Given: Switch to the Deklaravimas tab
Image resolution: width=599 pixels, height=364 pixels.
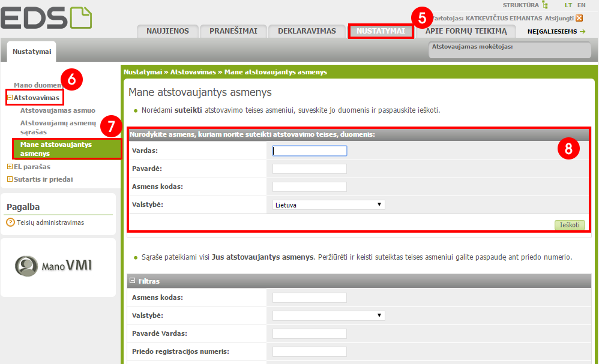Looking at the screenshot, I should click(307, 31).
